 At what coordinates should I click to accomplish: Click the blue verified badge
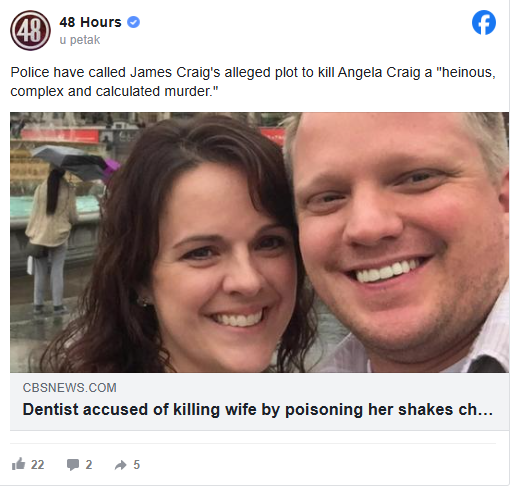point(134,22)
